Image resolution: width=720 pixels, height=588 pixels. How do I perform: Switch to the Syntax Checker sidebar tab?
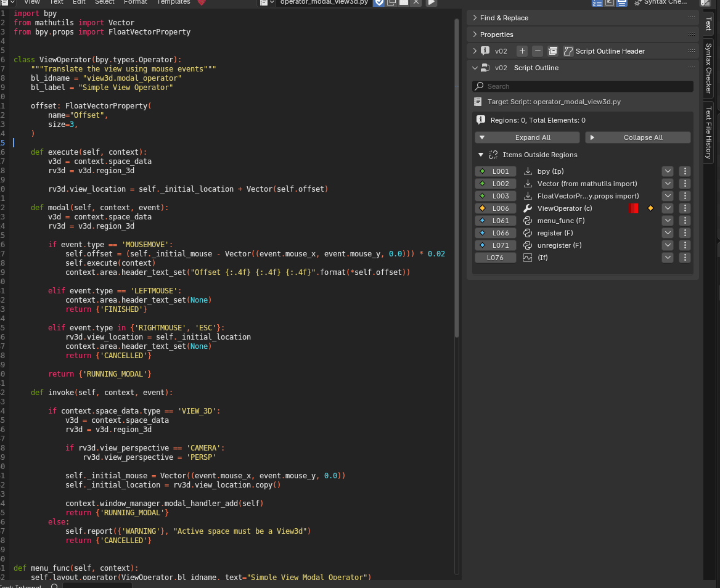(x=708, y=68)
